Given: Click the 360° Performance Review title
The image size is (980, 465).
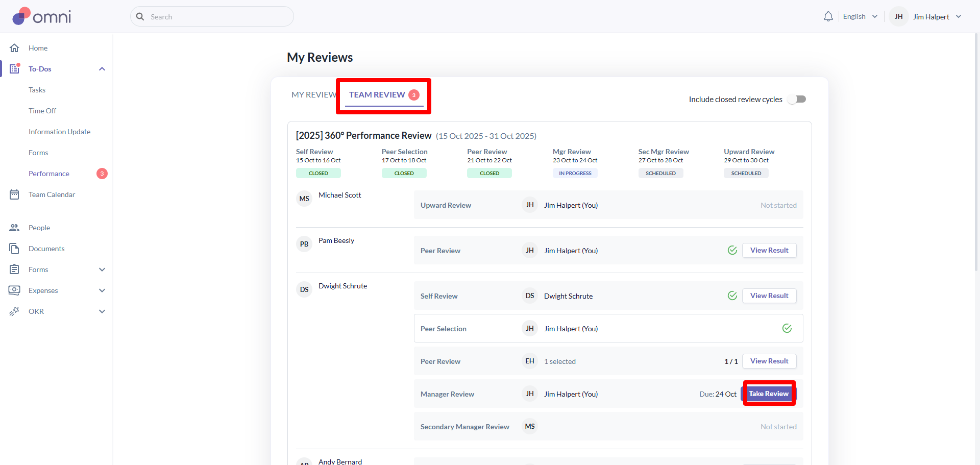Looking at the screenshot, I should (363, 136).
